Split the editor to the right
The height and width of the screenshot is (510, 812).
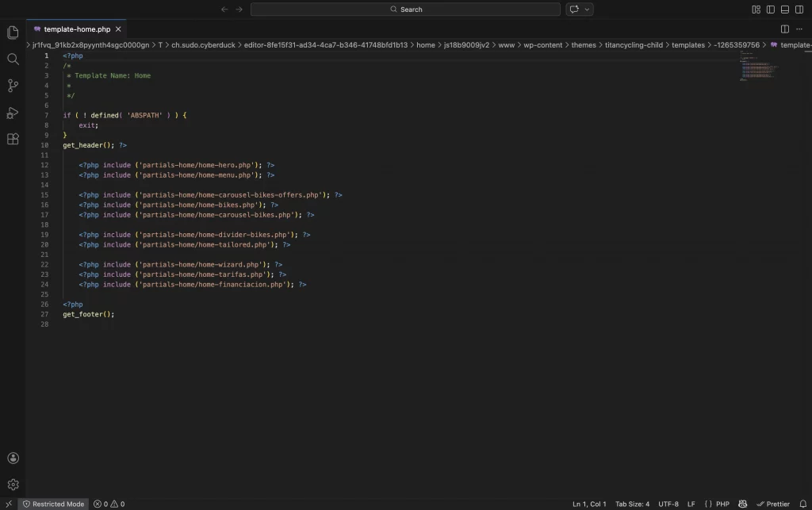tap(783, 28)
